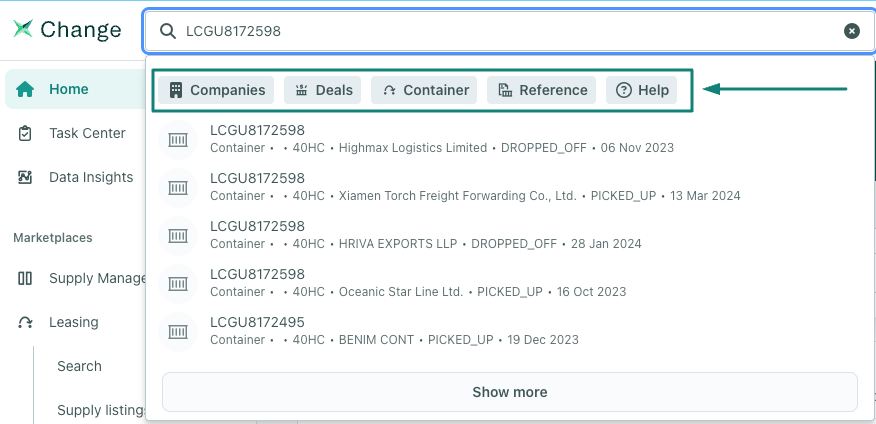Click container icon for Highmax Logistics result
The width and height of the screenshot is (876, 424).
coord(178,139)
